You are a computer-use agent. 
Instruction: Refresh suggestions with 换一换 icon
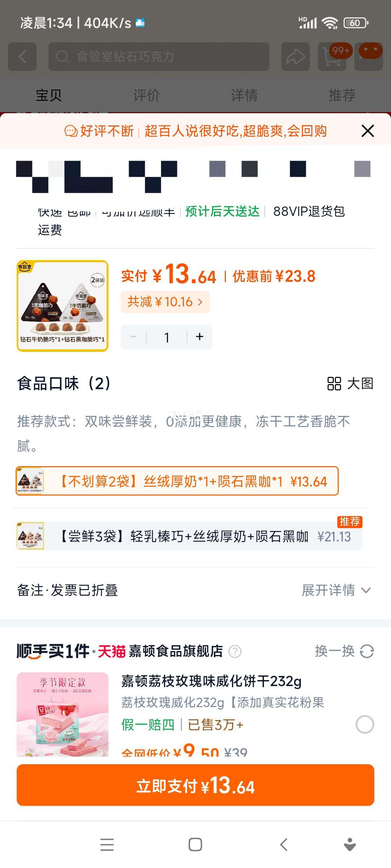point(367,651)
